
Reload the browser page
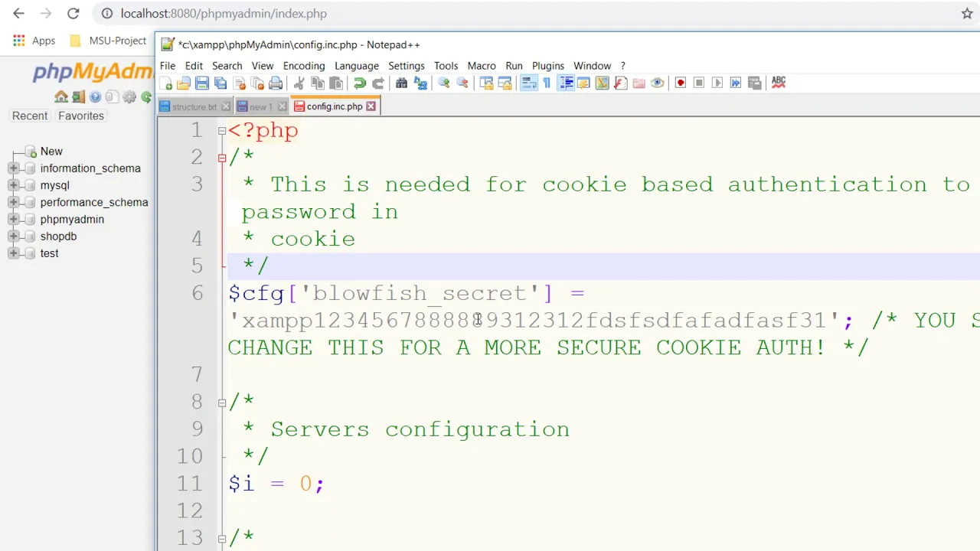73,13
